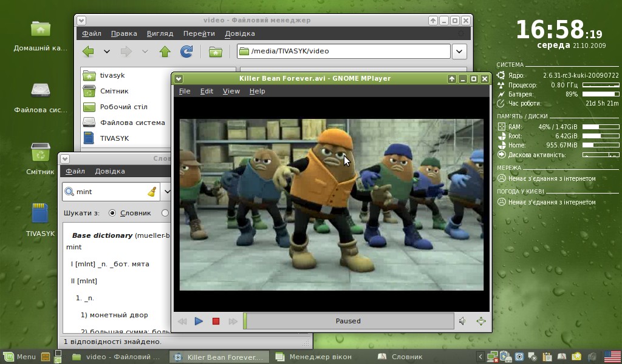
Task: Stop the video with the red stop button
Action: (216, 321)
